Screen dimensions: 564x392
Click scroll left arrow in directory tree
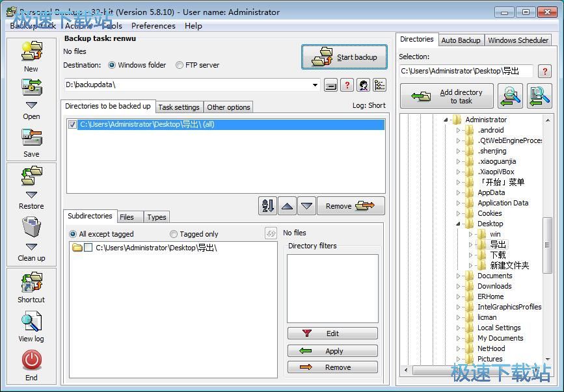[x=407, y=369]
